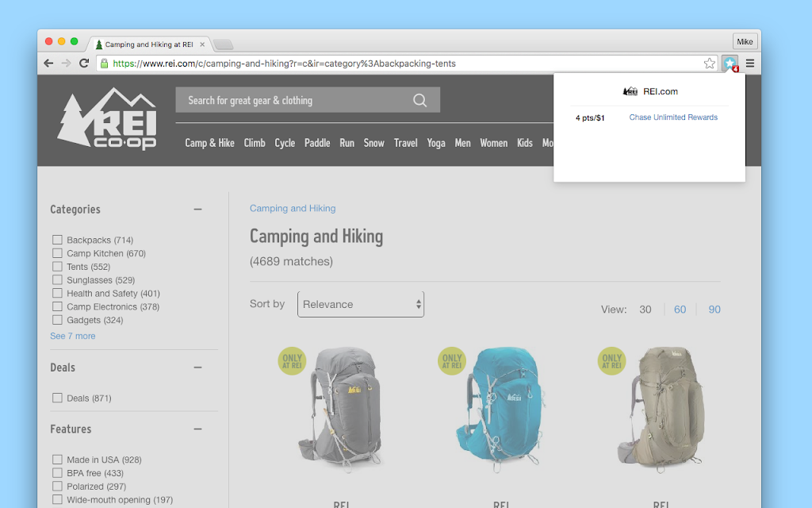The image size is (812, 508).
Task: Open Kids menu
Action: click(525, 143)
